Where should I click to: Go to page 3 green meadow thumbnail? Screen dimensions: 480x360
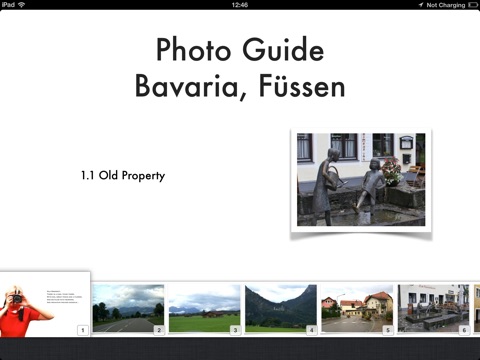click(x=204, y=308)
